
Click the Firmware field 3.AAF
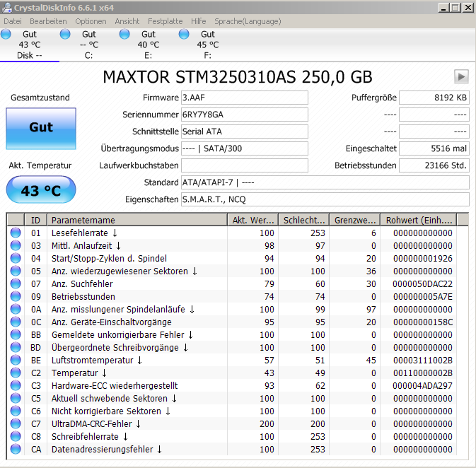pos(245,98)
